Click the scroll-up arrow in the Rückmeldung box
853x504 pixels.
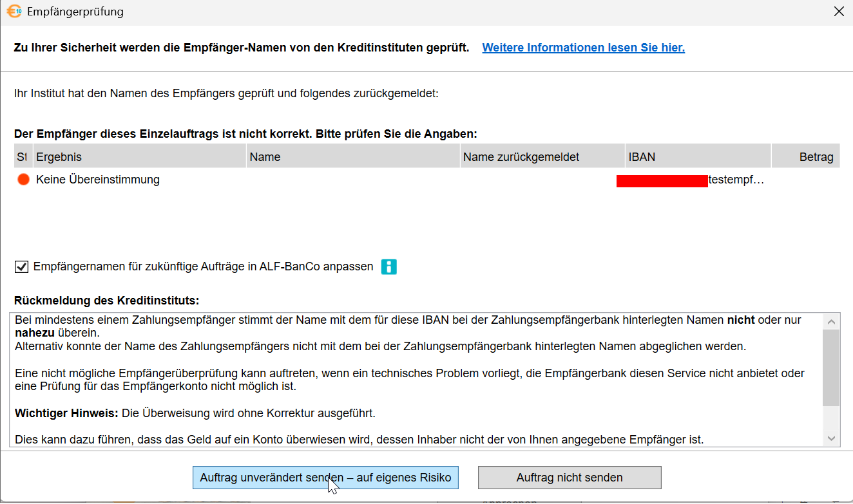pos(831,322)
